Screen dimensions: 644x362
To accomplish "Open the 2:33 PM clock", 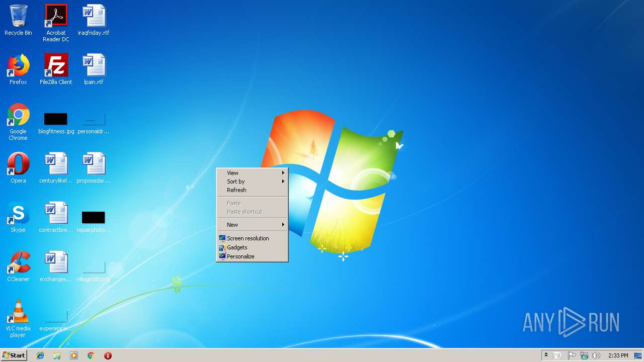I will point(618,355).
